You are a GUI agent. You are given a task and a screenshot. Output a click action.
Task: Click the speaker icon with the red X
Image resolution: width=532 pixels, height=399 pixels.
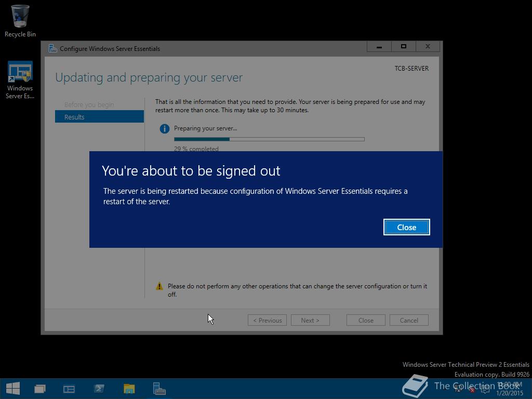[471, 389]
